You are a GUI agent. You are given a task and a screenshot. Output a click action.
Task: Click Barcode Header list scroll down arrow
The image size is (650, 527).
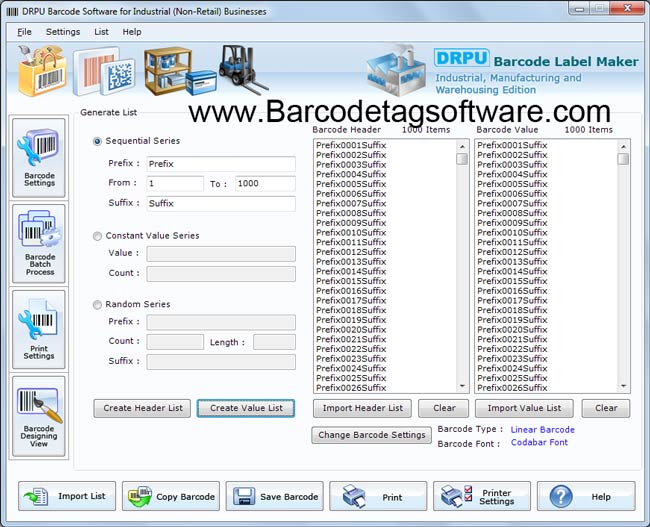[462, 386]
